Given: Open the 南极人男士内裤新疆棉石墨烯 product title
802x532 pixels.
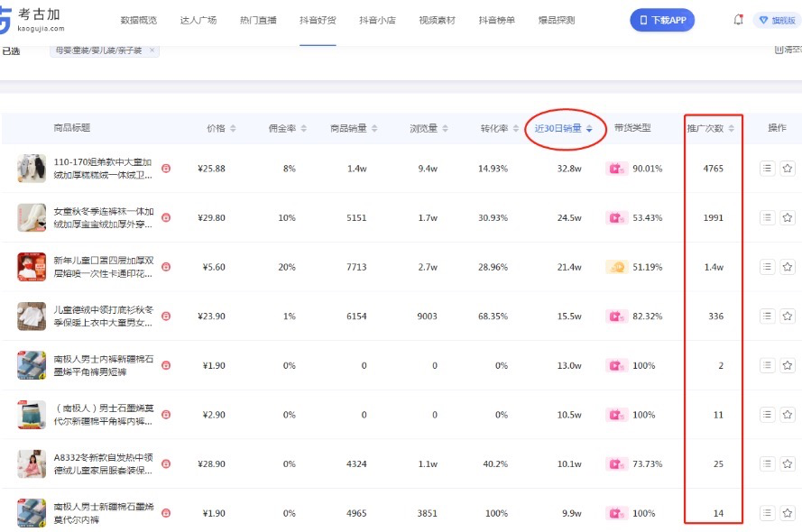Looking at the screenshot, I should pyautogui.click(x=104, y=365).
